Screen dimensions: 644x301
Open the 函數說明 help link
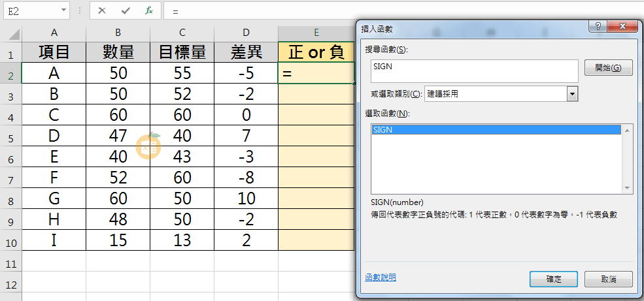pos(380,277)
